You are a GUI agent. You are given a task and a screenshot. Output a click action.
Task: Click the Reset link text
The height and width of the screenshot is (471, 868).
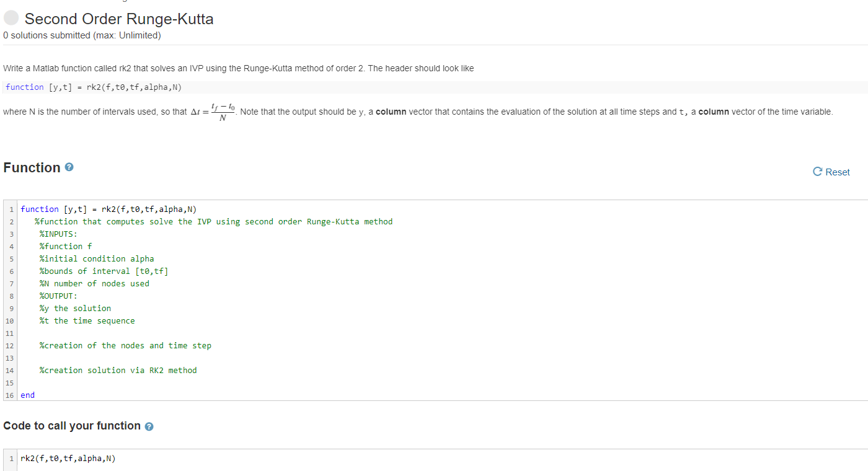click(838, 172)
